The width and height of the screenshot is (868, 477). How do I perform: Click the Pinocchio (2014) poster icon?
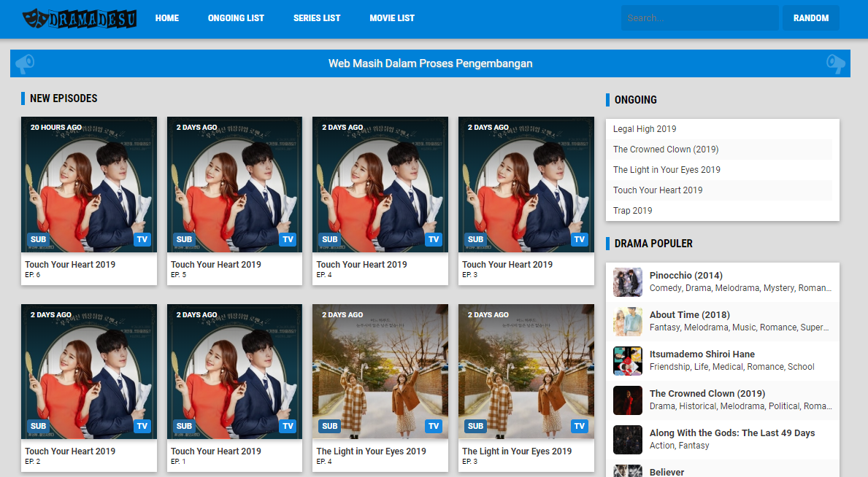tap(627, 282)
